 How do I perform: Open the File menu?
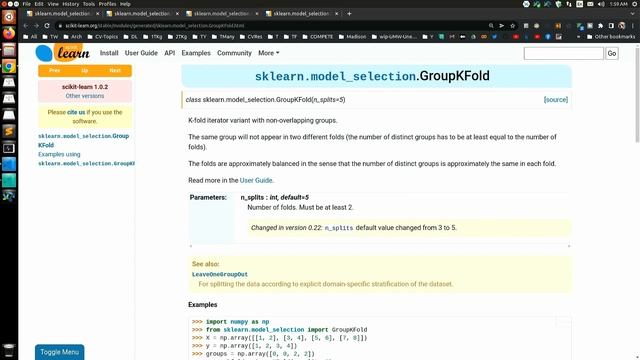pos(27,4)
